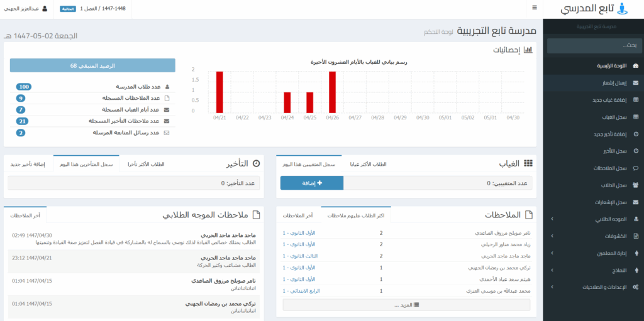Click the sidebar search field بحث

593,46
